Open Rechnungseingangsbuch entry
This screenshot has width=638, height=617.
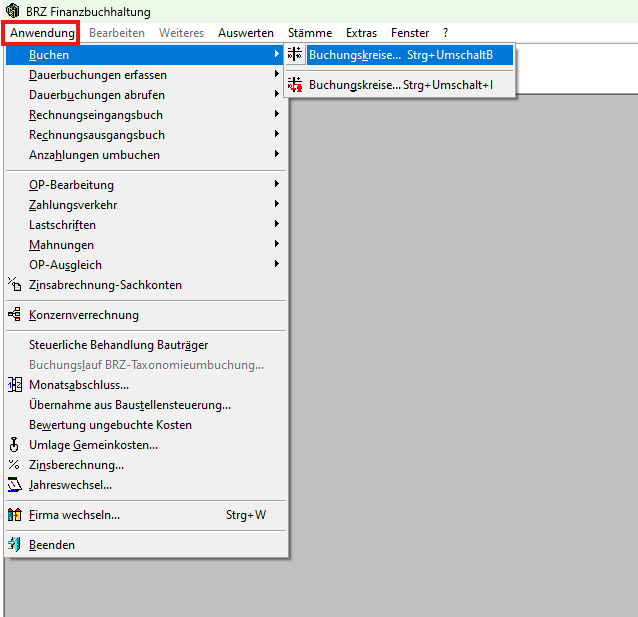(146, 115)
